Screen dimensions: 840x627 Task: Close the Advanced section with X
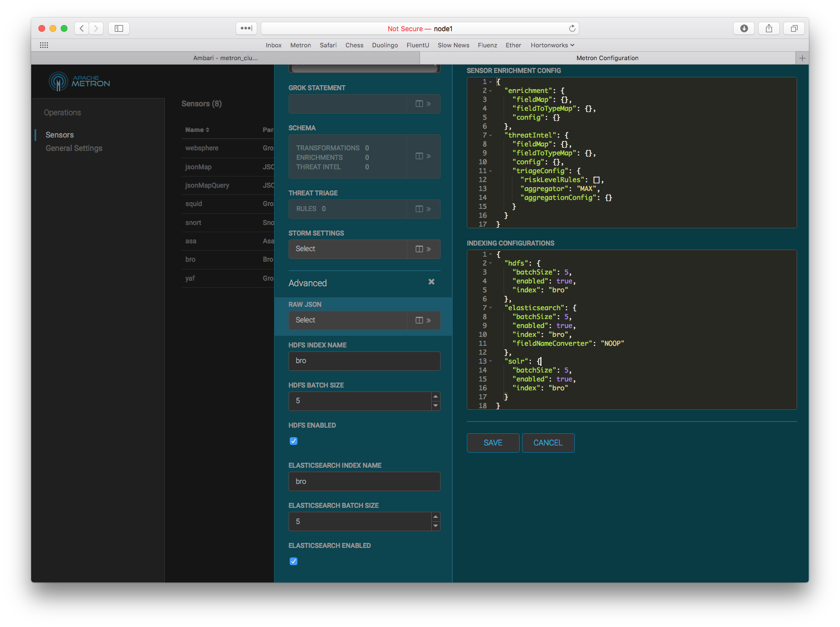[x=431, y=282]
